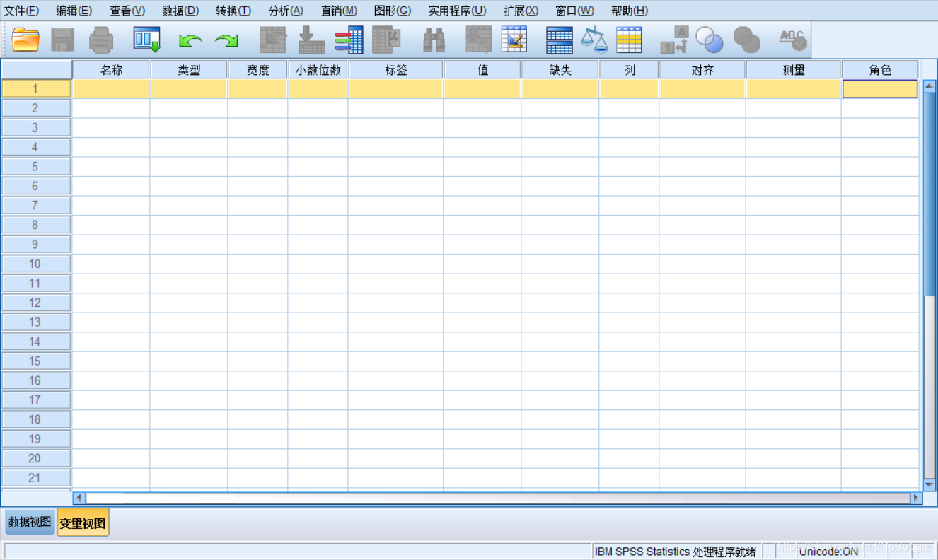Select the 测量 column header
The height and width of the screenshot is (560, 938).
pyautogui.click(x=794, y=70)
